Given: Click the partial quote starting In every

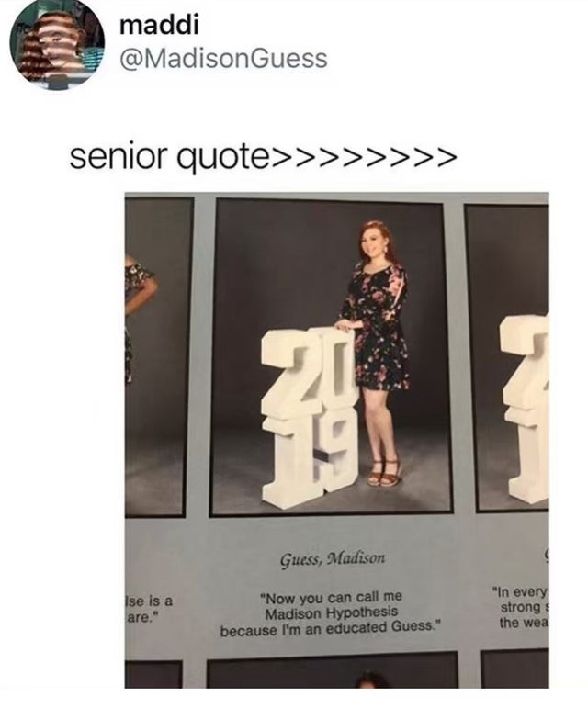Looking at the screenshot, I should pyautogui.click(x=521, y=606).
